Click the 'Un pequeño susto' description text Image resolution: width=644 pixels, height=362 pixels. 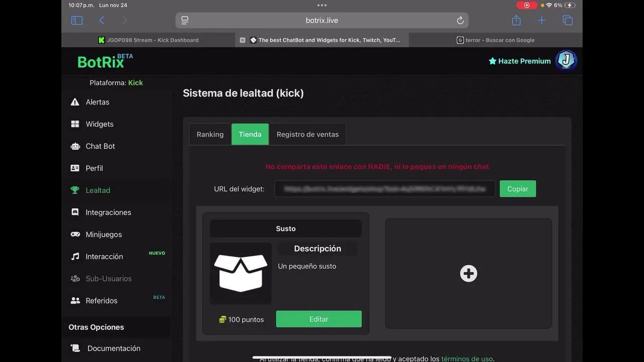(307, 266)
